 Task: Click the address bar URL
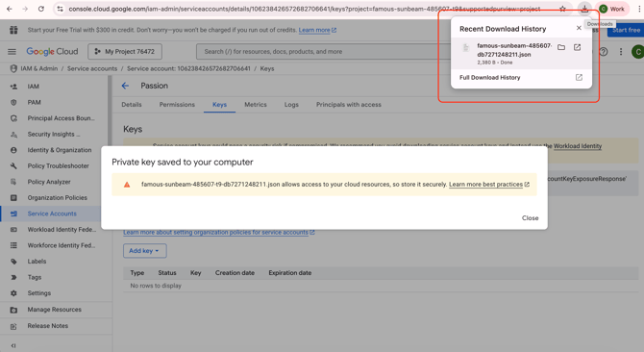pyautogui.click(x=304, y=9)
